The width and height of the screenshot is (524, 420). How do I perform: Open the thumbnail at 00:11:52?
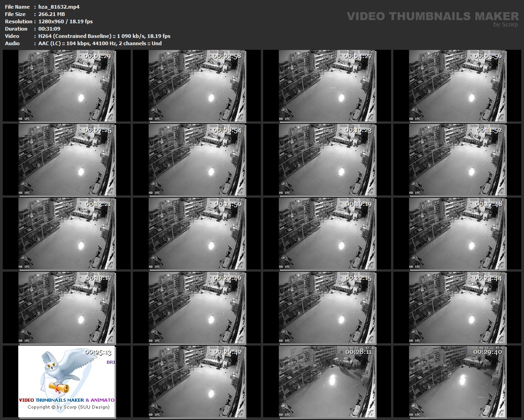click(457, 160)
